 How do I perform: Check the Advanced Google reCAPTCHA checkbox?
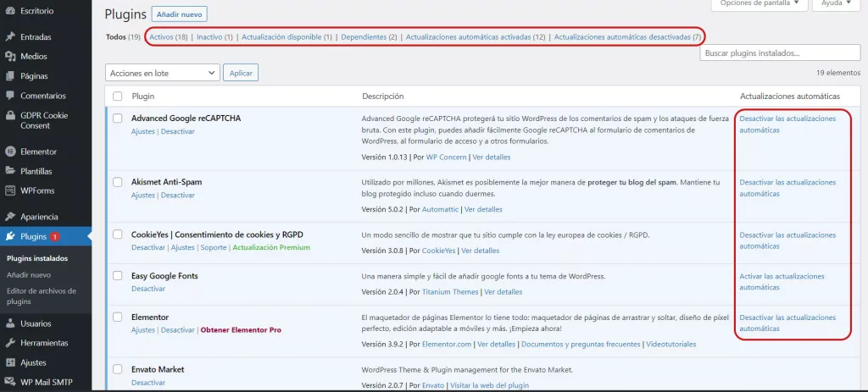tap(118, 119)
